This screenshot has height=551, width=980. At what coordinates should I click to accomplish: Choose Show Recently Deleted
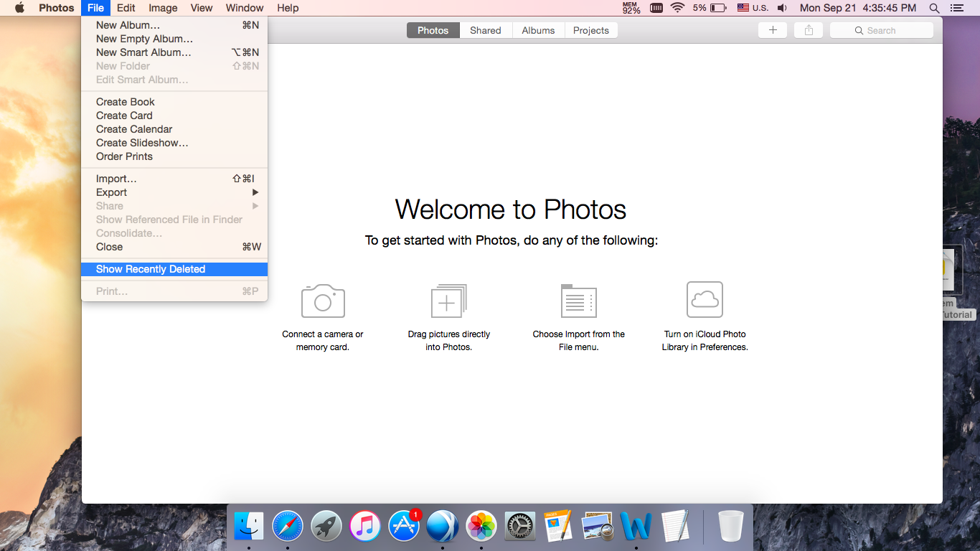174,269
